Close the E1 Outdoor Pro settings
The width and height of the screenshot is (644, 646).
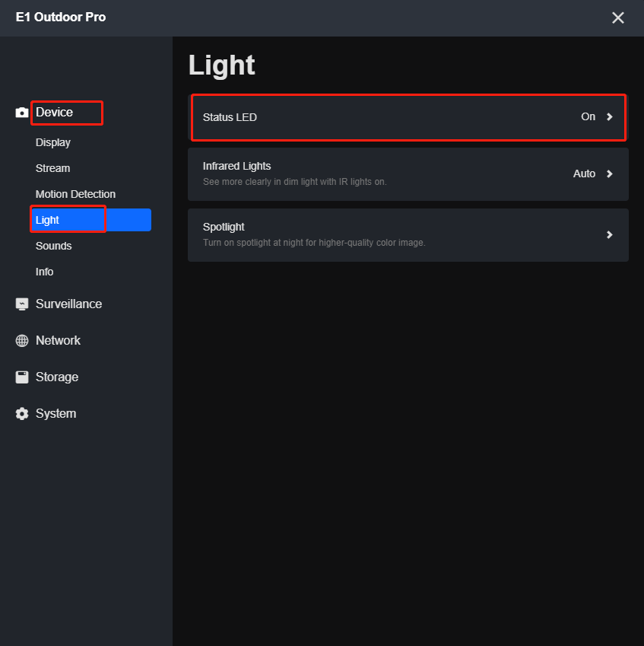point(618,18)
